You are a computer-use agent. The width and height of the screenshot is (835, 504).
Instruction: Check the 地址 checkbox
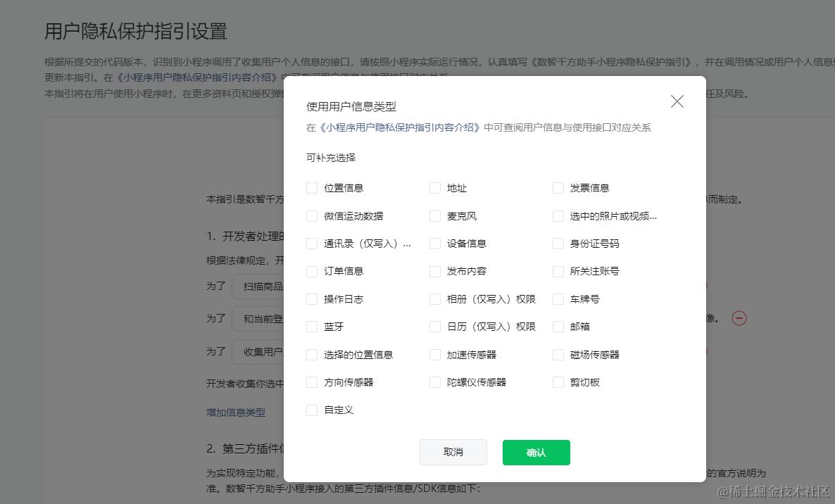coord(435,188)
